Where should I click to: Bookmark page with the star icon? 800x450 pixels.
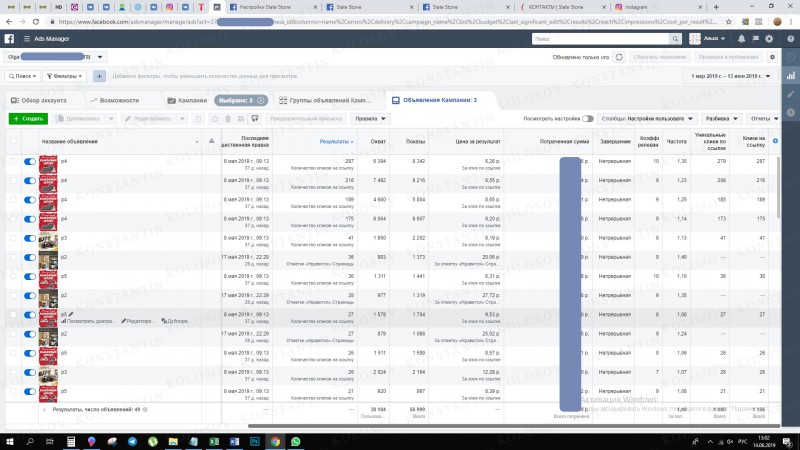point(729,22)
